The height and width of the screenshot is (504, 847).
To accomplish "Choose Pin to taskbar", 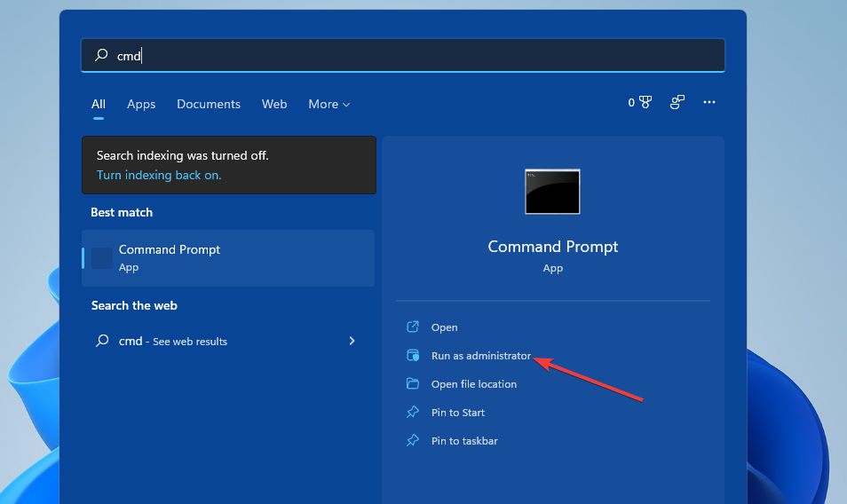I will coord(464,441).
